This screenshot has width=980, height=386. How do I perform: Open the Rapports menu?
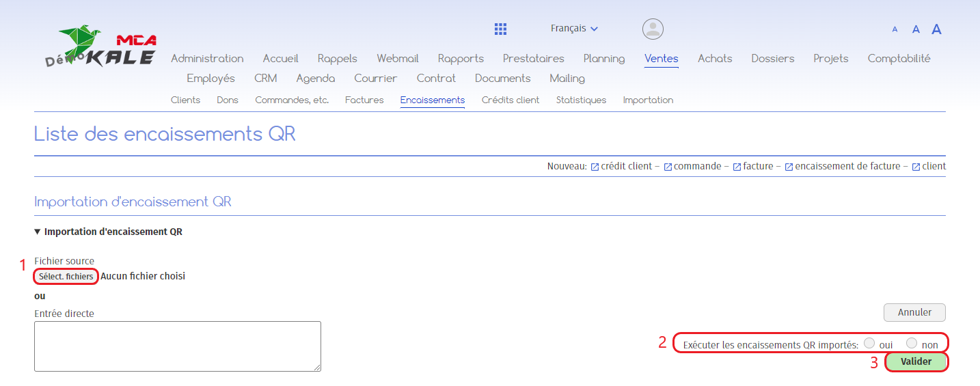[461, 59]
